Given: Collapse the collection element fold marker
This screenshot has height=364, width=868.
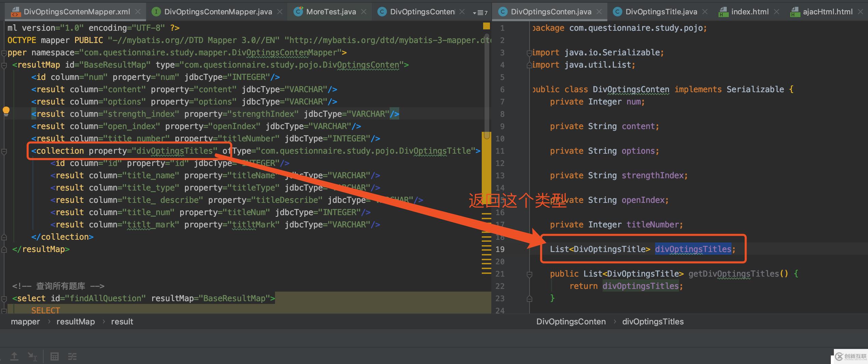Looking at the screenshot, I should click(x=4, y=151).
